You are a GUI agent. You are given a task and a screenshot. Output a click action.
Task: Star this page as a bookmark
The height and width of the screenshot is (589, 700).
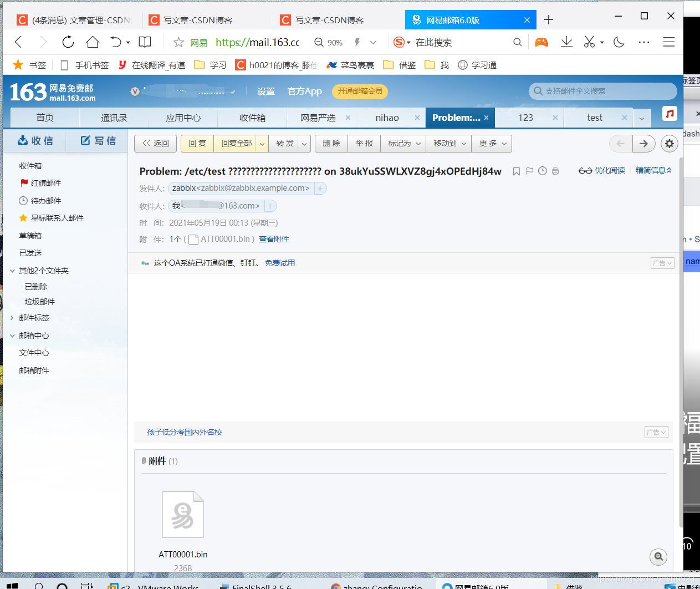point(178,43)
